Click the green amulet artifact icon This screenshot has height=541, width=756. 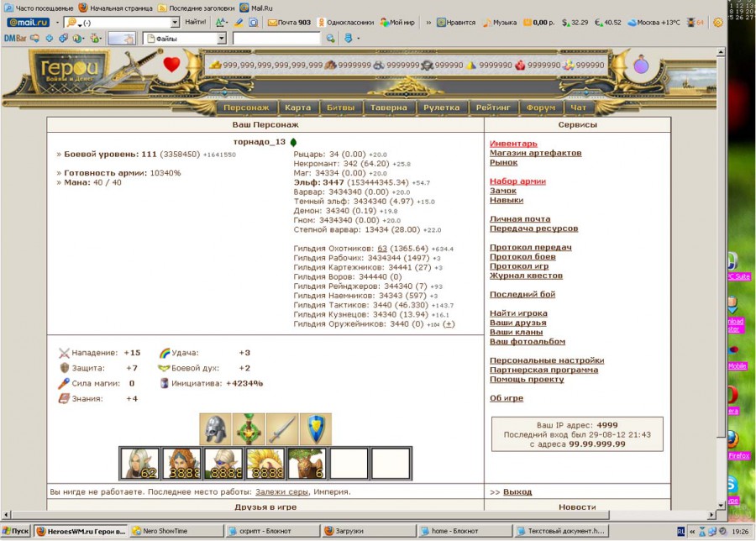click(x=249, y=429)
